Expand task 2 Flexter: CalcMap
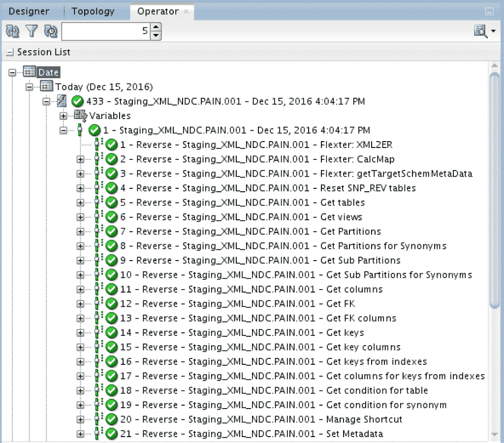Screen dimensions: 504x443 click(x=80, y=159)
